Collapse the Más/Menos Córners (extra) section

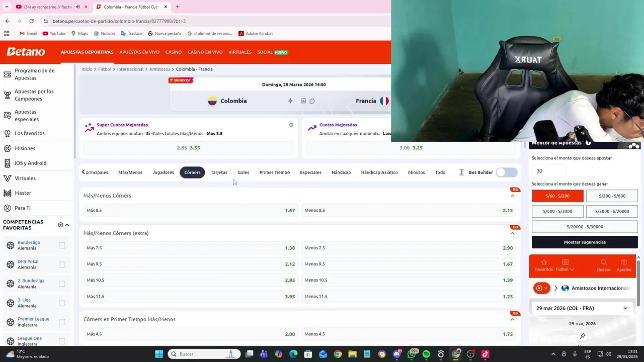pyautogui.click(x=512, y=233)
